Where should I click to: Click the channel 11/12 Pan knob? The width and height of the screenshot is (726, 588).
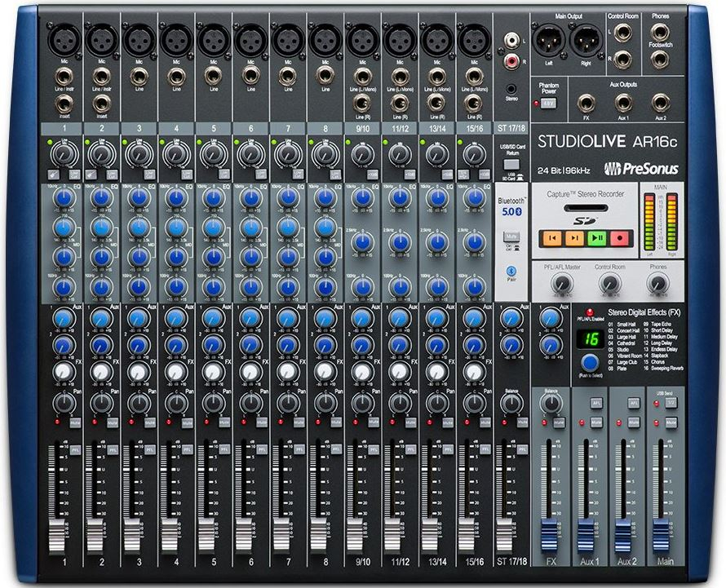(x=400, y=404)
